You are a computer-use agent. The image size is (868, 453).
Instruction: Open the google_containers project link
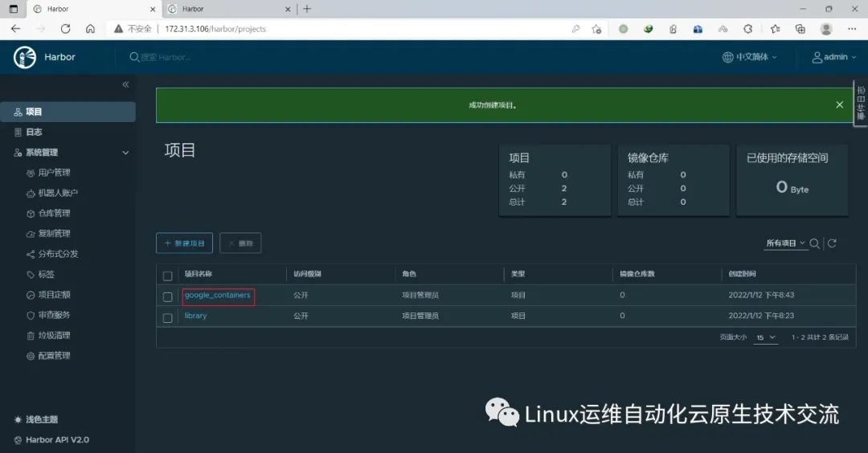tap(218, 296)
